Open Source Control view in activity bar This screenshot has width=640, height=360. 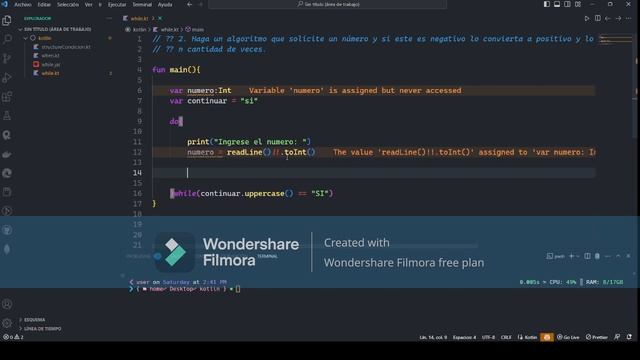pyautogui.click(x=7, y=58)
